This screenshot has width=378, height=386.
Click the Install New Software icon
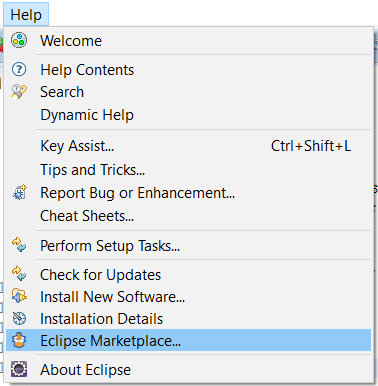19,296
